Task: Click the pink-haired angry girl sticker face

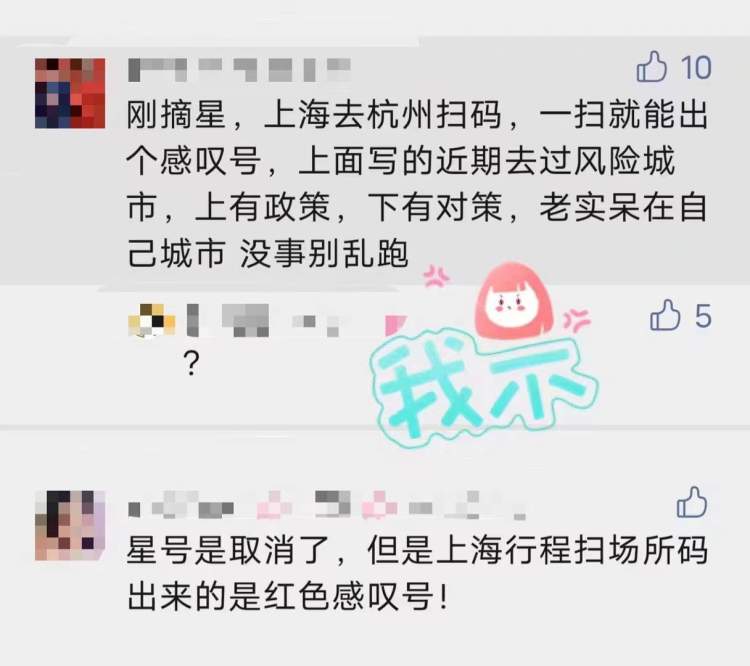Action: 513,300
